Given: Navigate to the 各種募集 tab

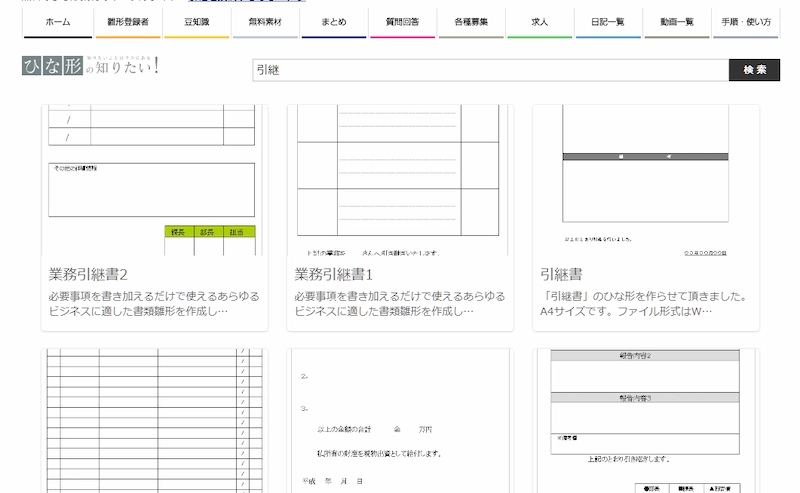Looking at the screenshot, I should point(471,21).
